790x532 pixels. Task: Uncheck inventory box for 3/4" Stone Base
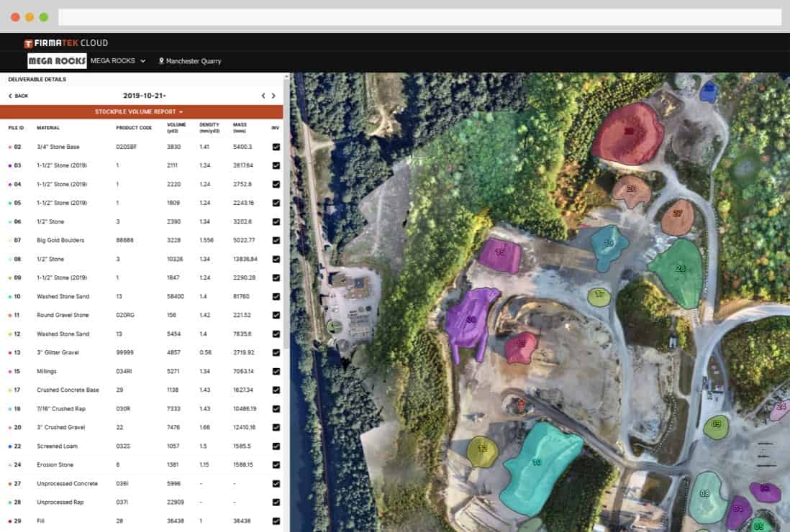click(276, 147)
